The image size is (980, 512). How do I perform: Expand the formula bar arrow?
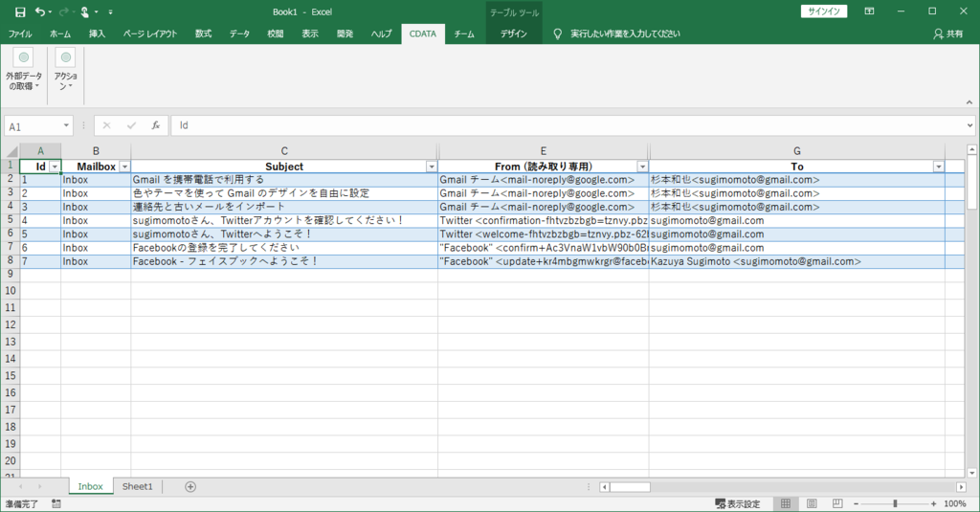point(969,125)
